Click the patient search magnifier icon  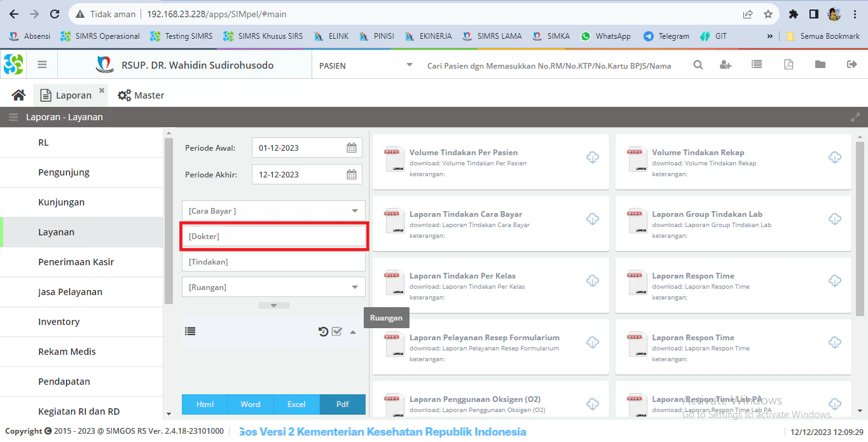pos(698,65)
